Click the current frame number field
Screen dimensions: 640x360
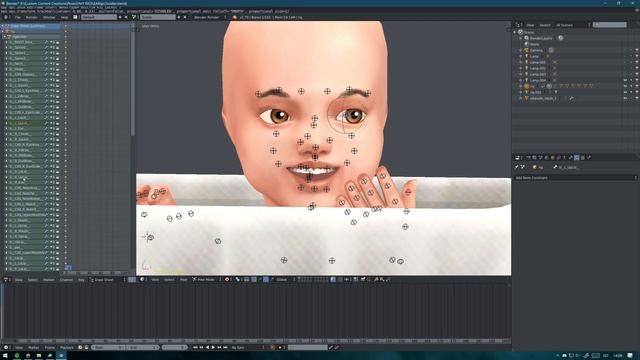175,348
